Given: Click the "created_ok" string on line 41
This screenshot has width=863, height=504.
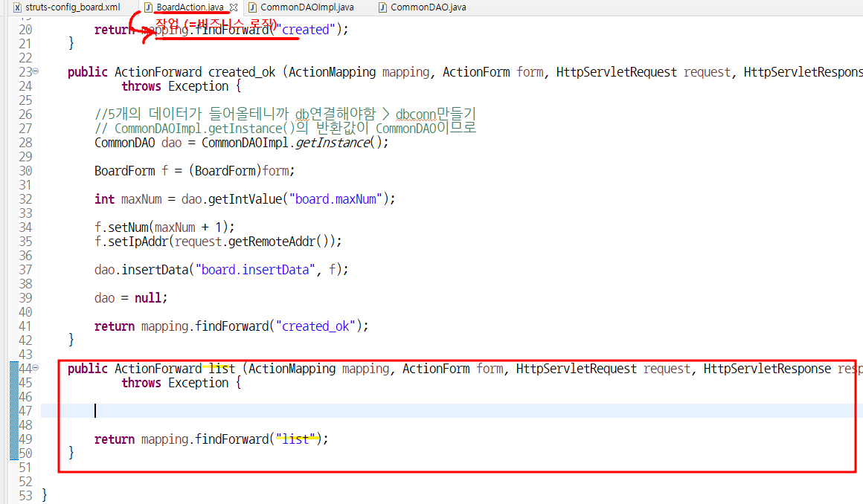Looking at the screenshot, I should tap(315, 326).
